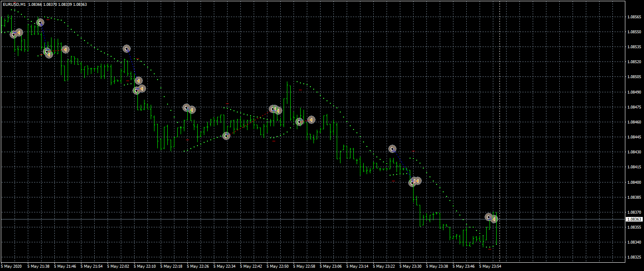644x271 pixels.
Task: Click the 1.08550 price axis label
Action: (634, 32)
